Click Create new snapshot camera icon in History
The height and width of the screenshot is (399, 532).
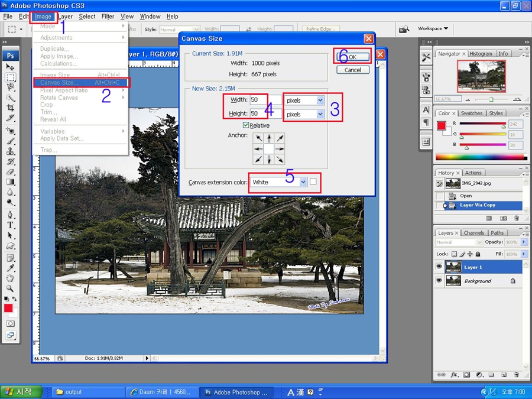[x=504, y=218]
